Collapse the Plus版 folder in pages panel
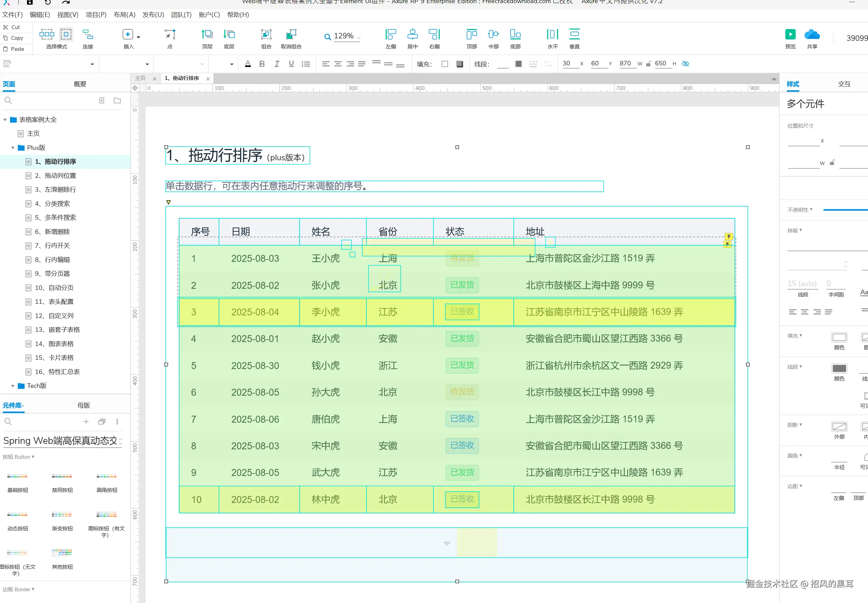Viewport: 868px width, 603px height. coord(13,147)
